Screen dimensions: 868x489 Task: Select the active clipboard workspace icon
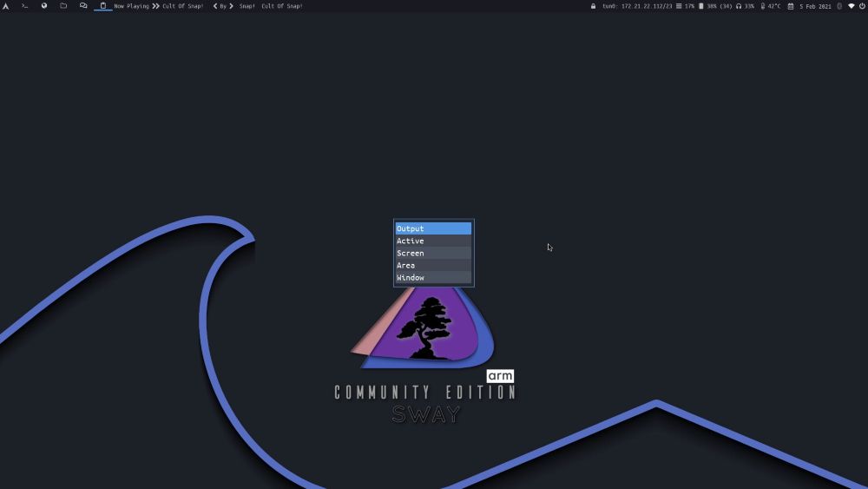click(x=103, y=6)
